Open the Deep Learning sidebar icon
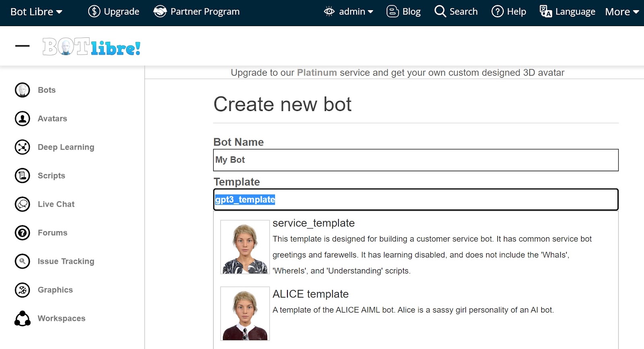Screen dimensions: 644x349 click(23, 147)
